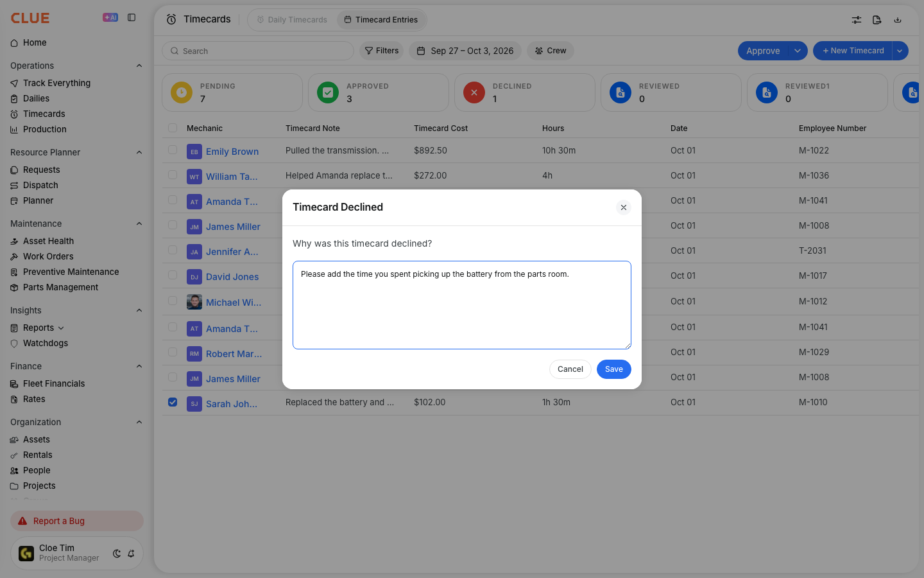Toggle the select-all header checkbox
The height and width of the screenshot is (578, 924).
click(173, 128)
